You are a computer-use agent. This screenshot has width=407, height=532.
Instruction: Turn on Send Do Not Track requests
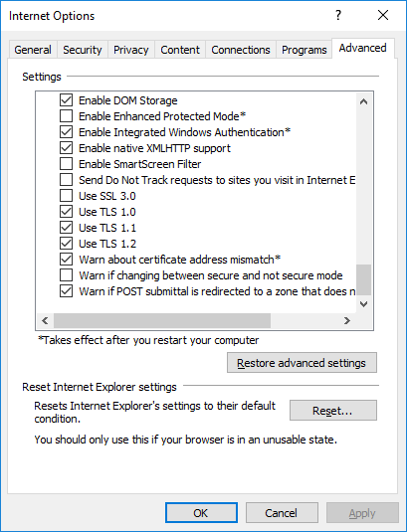point(66,180)
